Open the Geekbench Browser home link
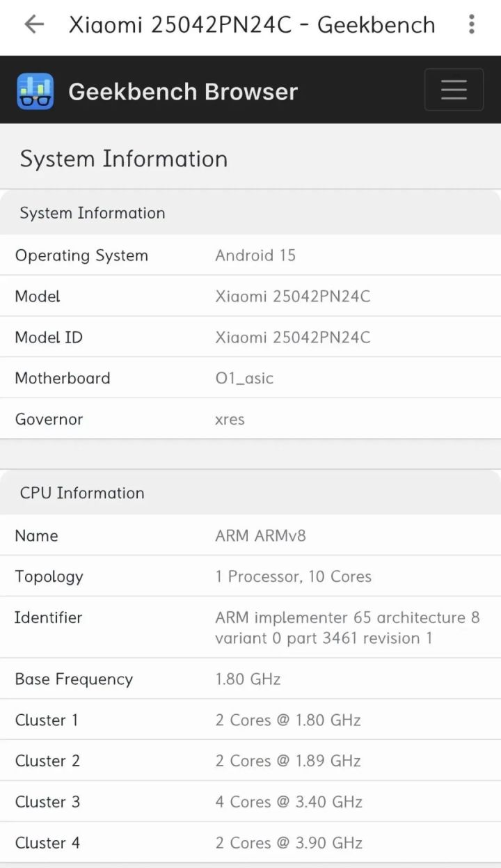 [x=182, y=91]
